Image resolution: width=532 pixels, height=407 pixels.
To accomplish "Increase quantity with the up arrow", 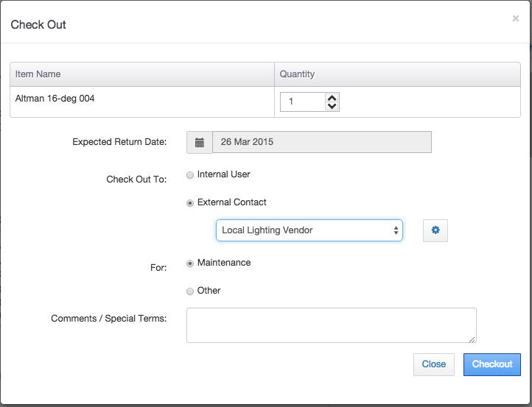I will click(x=332, y=98).
